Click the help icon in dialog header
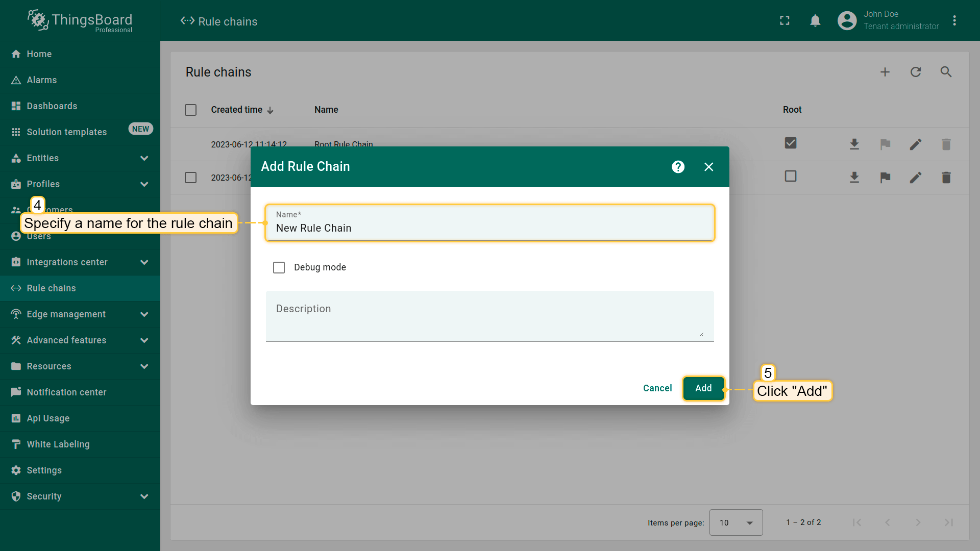Viewport: 980px width, 551px height. click(678, 167)
